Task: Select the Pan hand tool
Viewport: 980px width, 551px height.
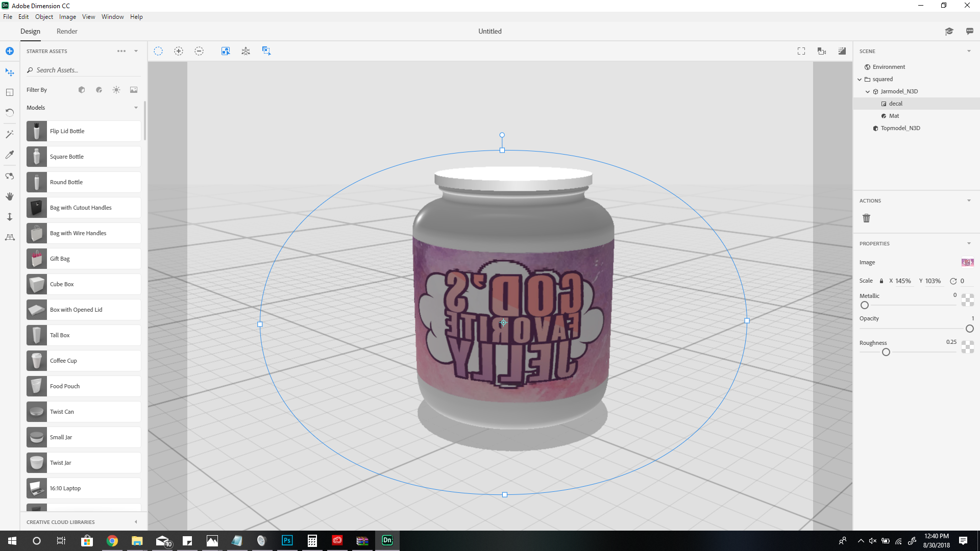Action: pyautogui.click(x=9, y=196)
